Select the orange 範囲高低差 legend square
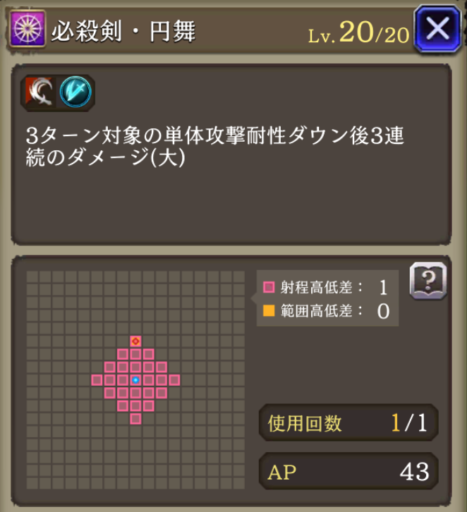 [x=269, y=311]
